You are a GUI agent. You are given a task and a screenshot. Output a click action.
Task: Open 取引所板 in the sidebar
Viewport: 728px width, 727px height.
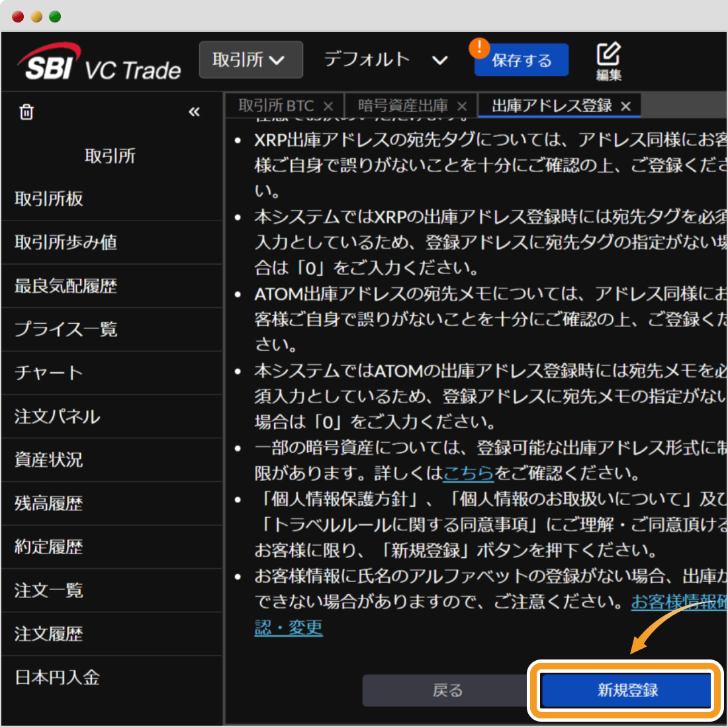coord(111,199)
